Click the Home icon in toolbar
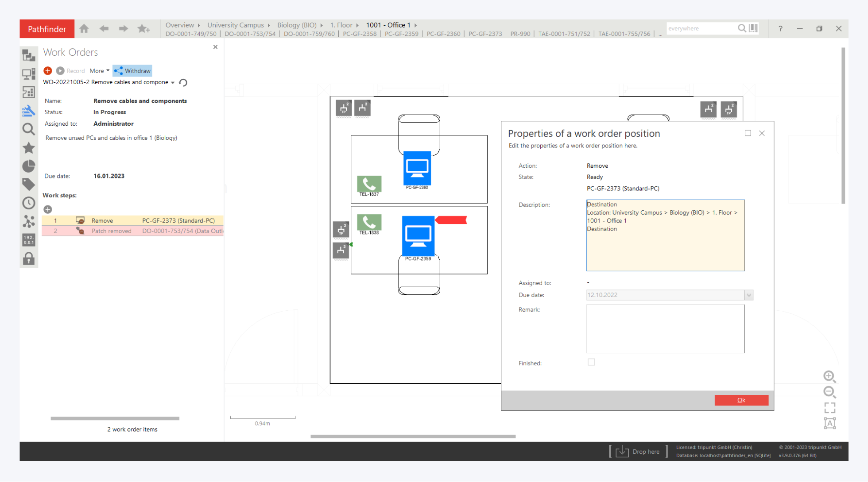The image size is (868, 482). tap(84, 29)
